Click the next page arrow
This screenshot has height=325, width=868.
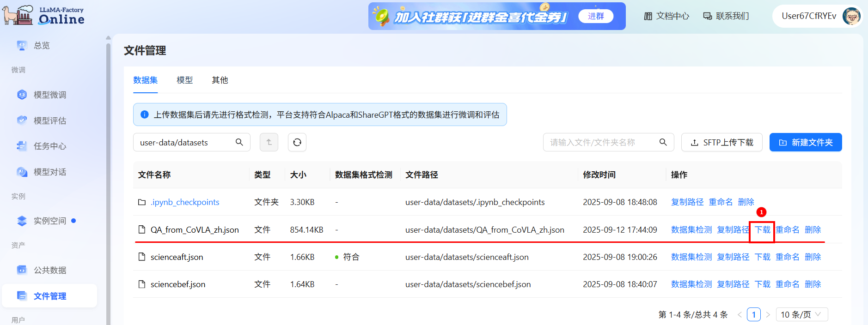768,314
